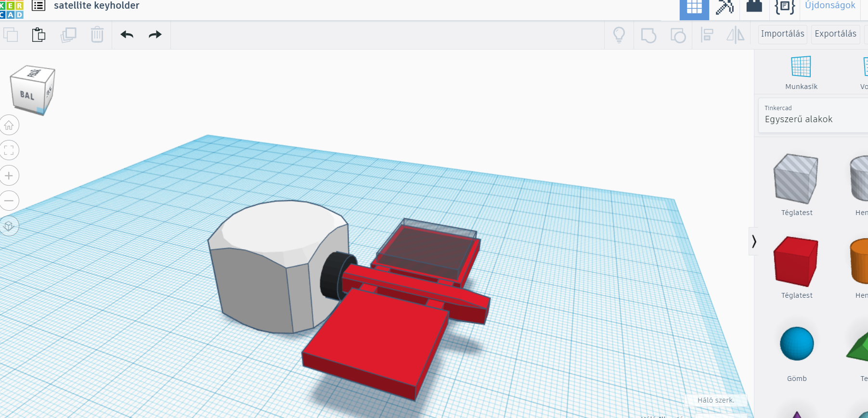
Task: Toggle the lightbulb show-all icon
Action: coord(619,35)
